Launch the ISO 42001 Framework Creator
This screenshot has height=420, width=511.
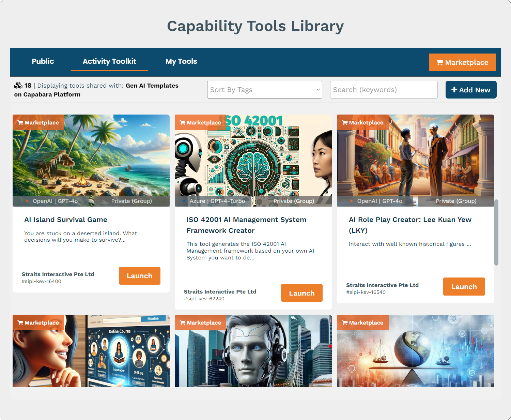(301, 292)
